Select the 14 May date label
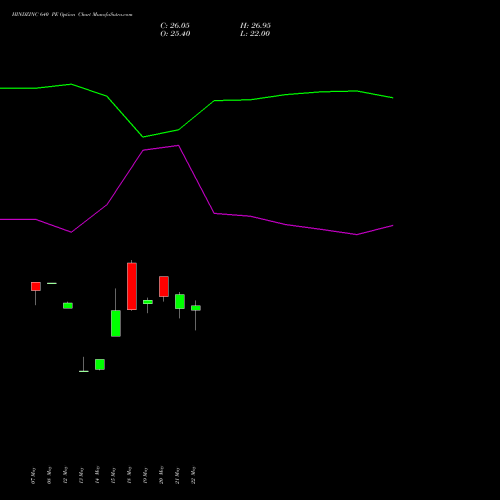Screen dimensions: 500x500 pos(97,476)
